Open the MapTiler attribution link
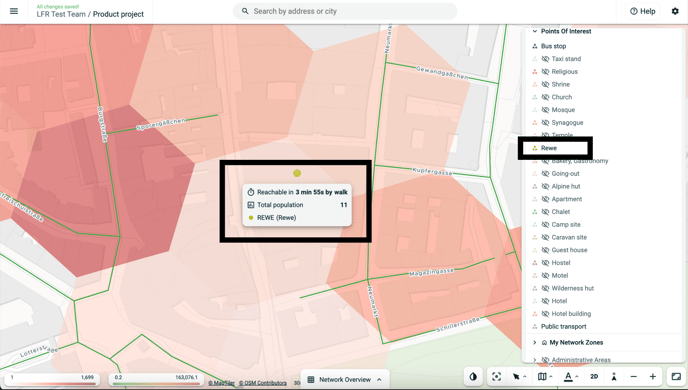The height and width of the screenshot is (390, 688). pyautogui.click(x=222, y=383)
